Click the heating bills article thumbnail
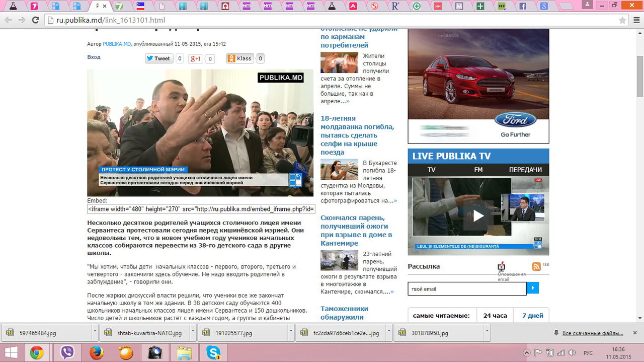The width and height of the screenshot is (644, 362). (x=339, y=62)
